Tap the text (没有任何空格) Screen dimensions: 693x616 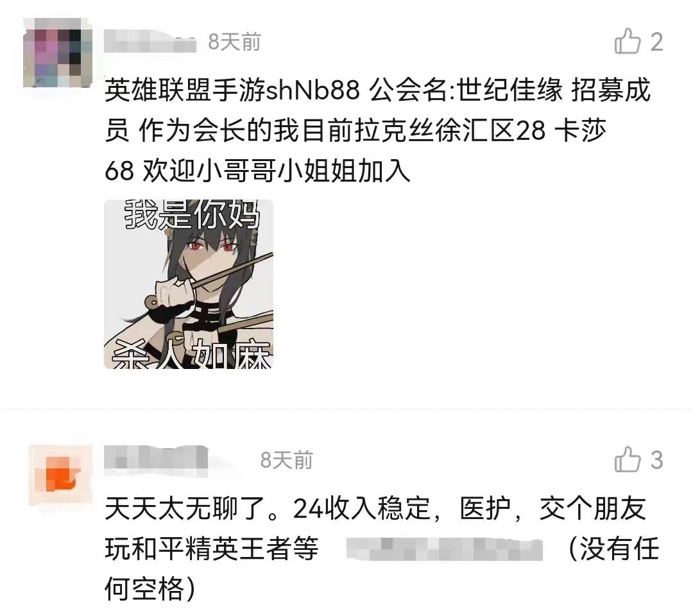tap(382, 569)
